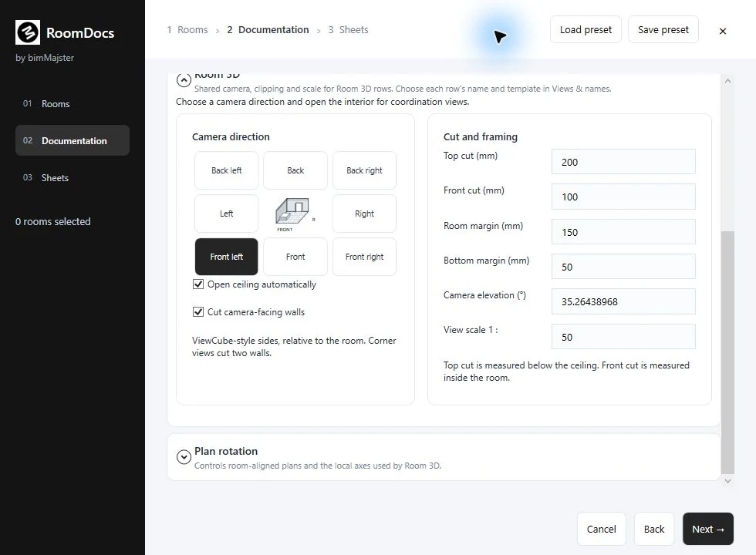
Task: Select Front camera direction
Action: pyautogui.click(x=295, y=257)
